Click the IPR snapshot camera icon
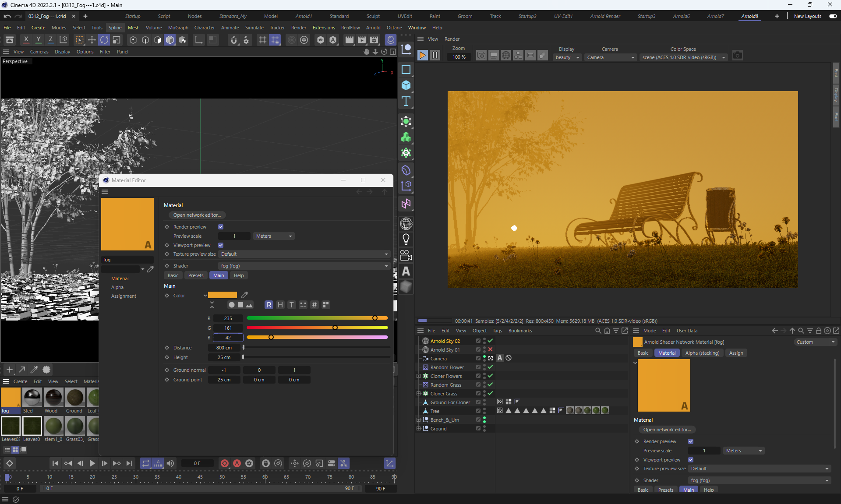 [738, 56]
